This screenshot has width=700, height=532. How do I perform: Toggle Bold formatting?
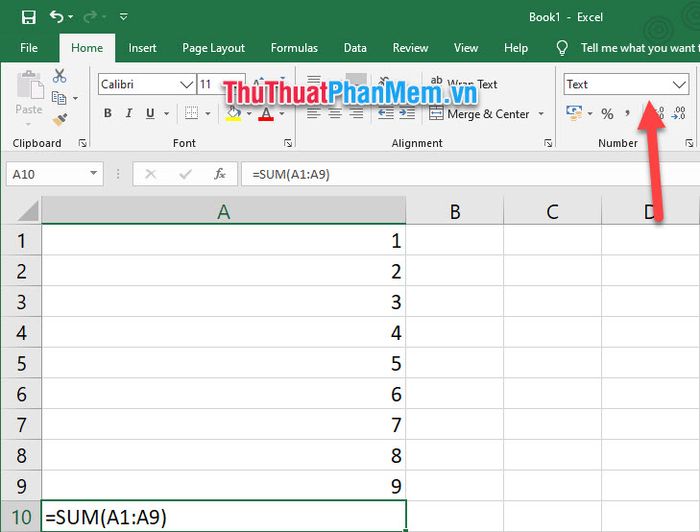[x=108, y=114]
